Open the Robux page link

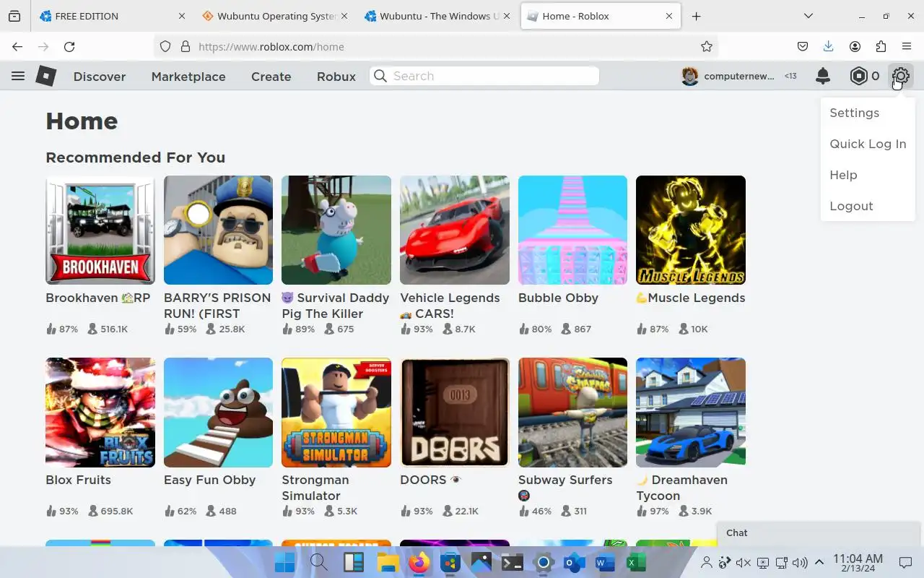336,77
